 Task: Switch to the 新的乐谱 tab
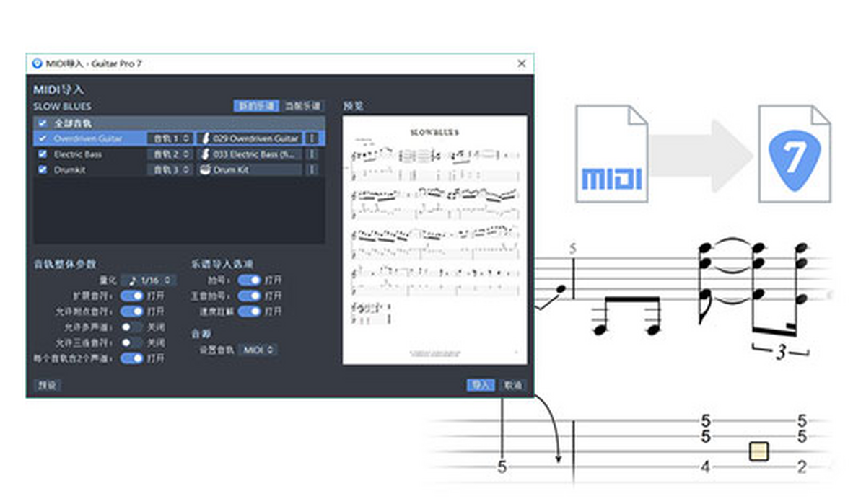256,106
